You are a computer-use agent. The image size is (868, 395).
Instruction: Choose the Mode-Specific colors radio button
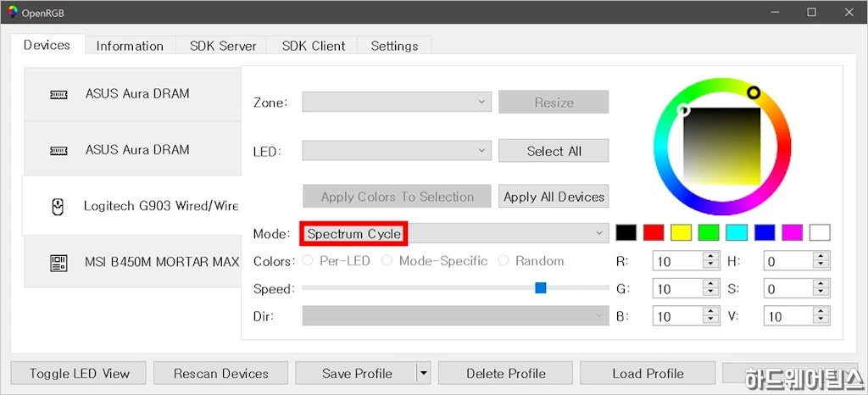point(387,261)
